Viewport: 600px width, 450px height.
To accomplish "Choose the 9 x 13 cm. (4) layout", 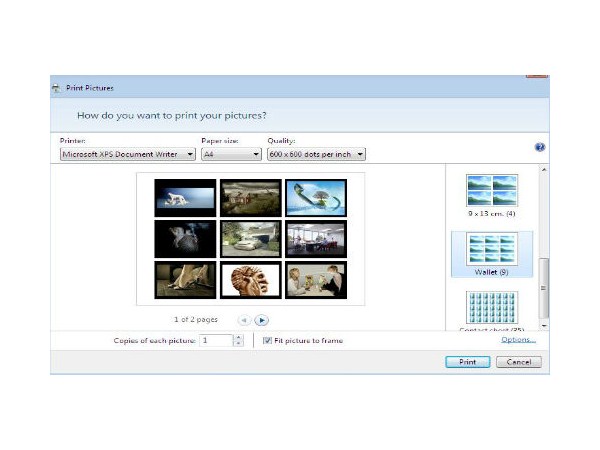I will (492, 195).
